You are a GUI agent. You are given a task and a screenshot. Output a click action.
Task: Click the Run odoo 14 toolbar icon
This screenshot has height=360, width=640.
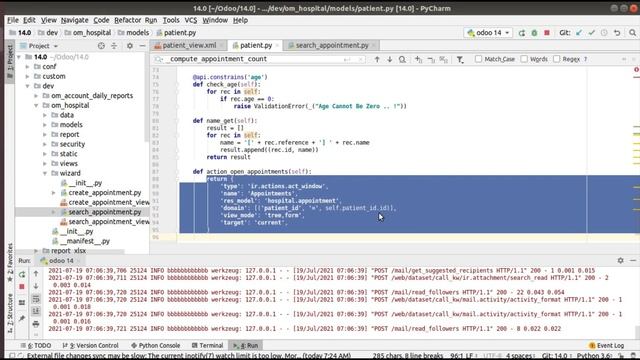522,33
